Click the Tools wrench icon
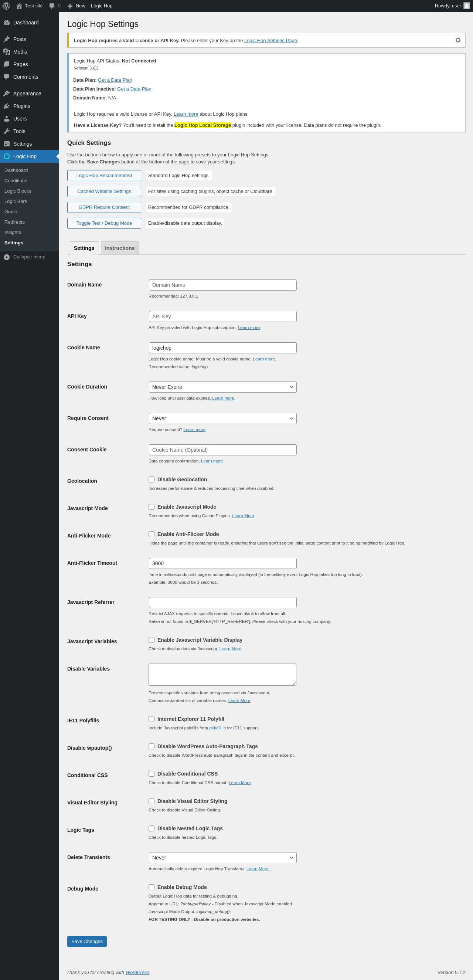 tap(6, 131)
